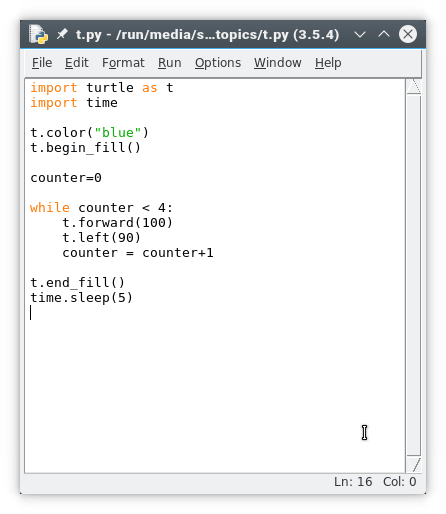Click the 'Ln: 16' status bar entry
The width and height of the screenshot is (446, 514).
point(353,482)
